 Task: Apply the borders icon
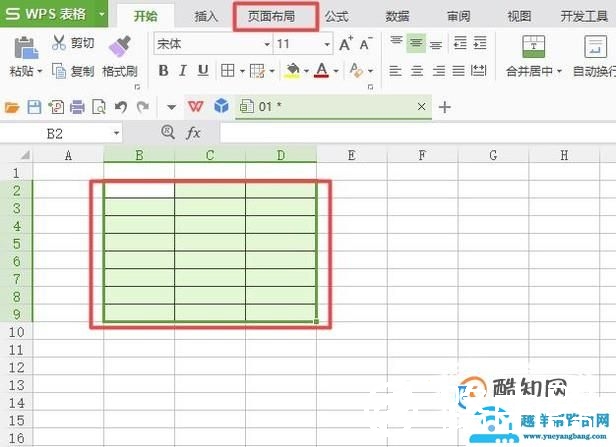(x=228, y=71)
